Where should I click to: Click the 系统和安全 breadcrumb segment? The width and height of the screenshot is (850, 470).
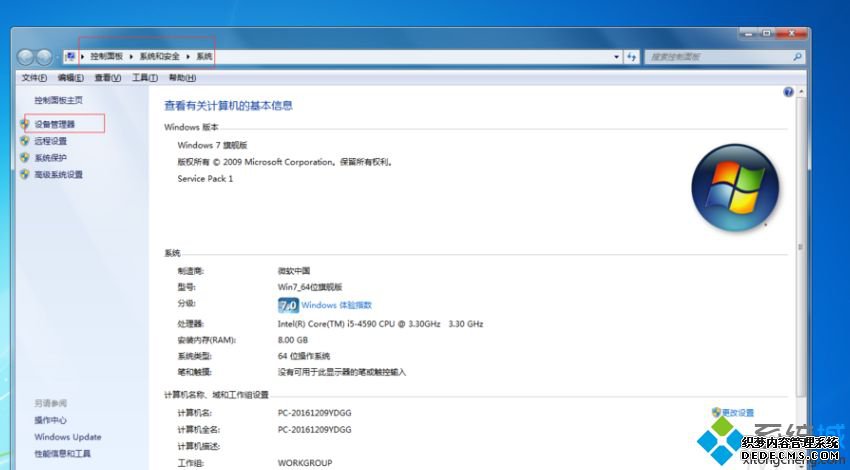(x=159, y=56)
